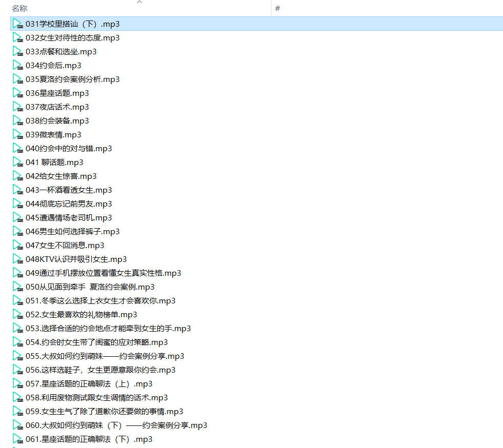Click the mp3 icon of 038约会装备
Screen dimensions: 503x448
[17, 120]
